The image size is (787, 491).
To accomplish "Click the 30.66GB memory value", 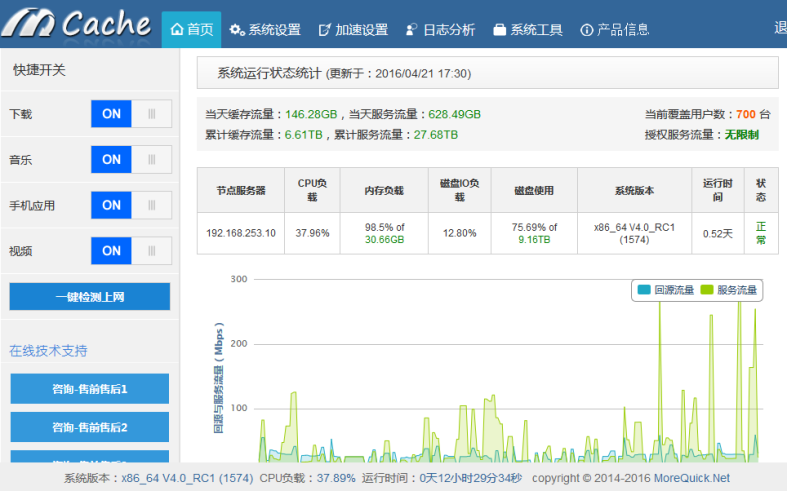I will click(x=384, y=240).
